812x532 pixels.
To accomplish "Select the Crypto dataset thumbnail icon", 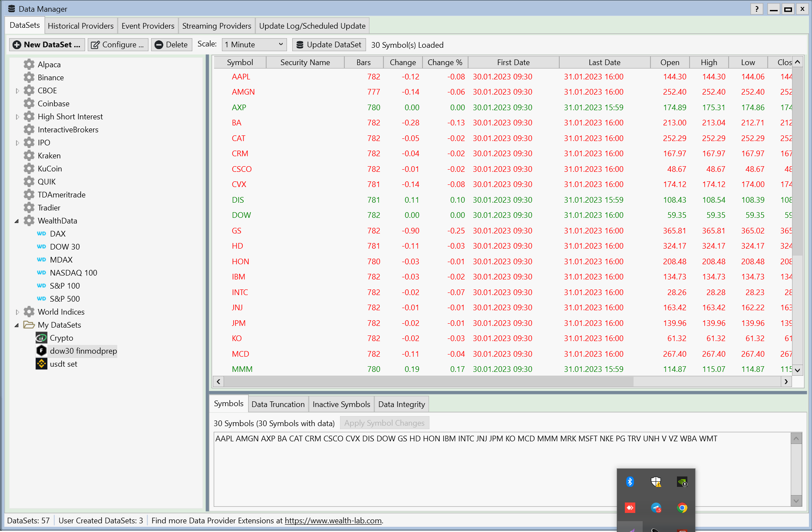I will pos(41,338).
